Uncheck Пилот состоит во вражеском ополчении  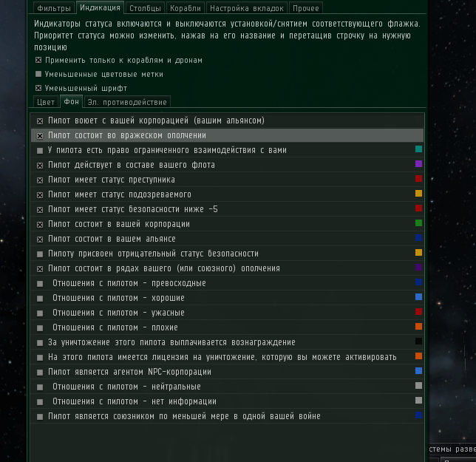[40, 136]
